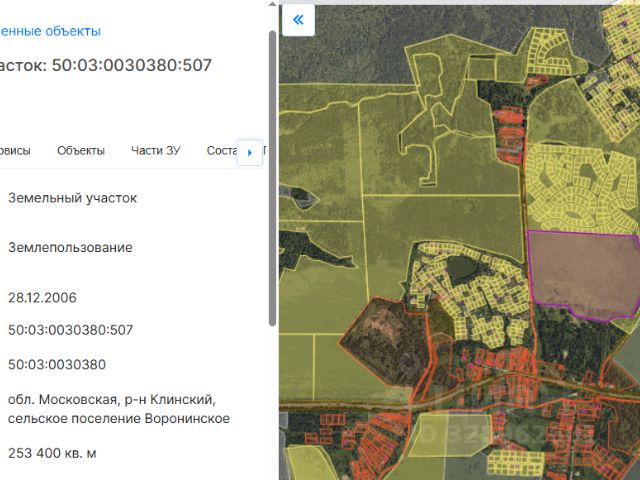Open the Объекты tab
Screen dimensions: 640x480
pyautogui.click(x=81, y=151)
